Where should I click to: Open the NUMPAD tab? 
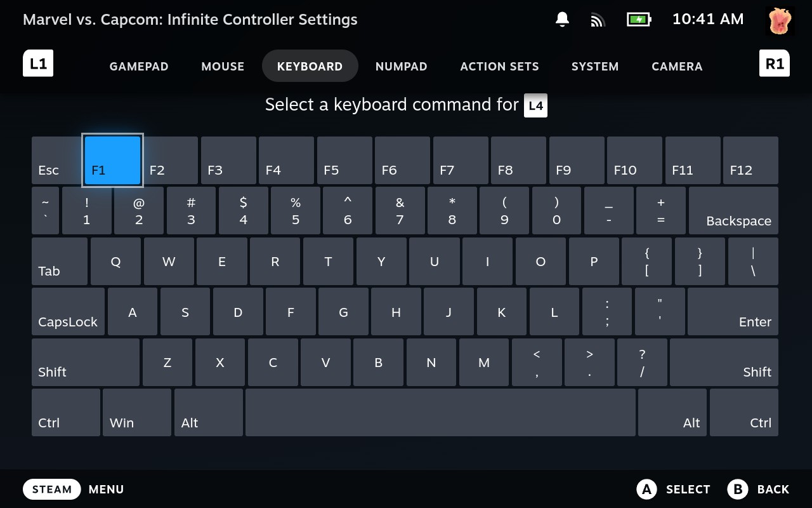point(401,66)
